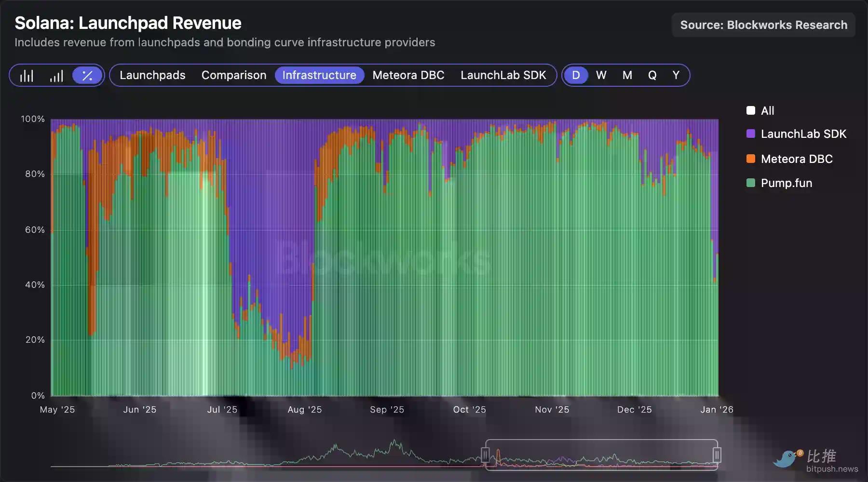
Task: Choose the quarterly (Q) interval
Action: point(652,75)
